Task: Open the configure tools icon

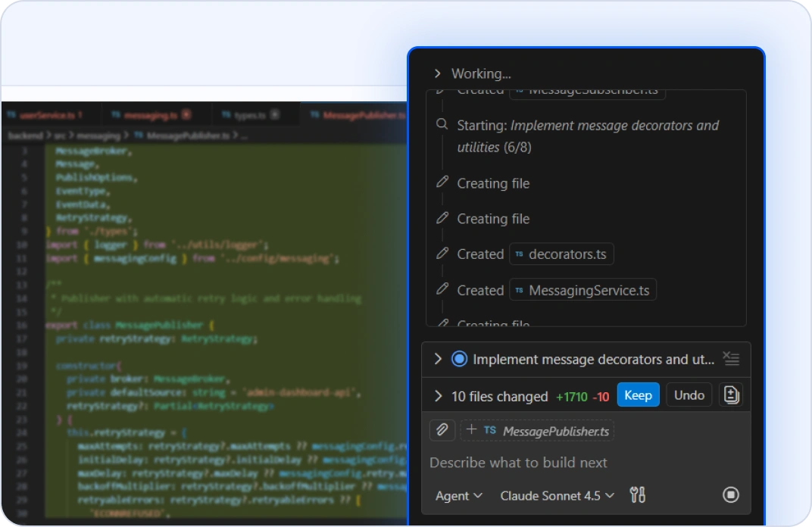Action: [638, 495]
